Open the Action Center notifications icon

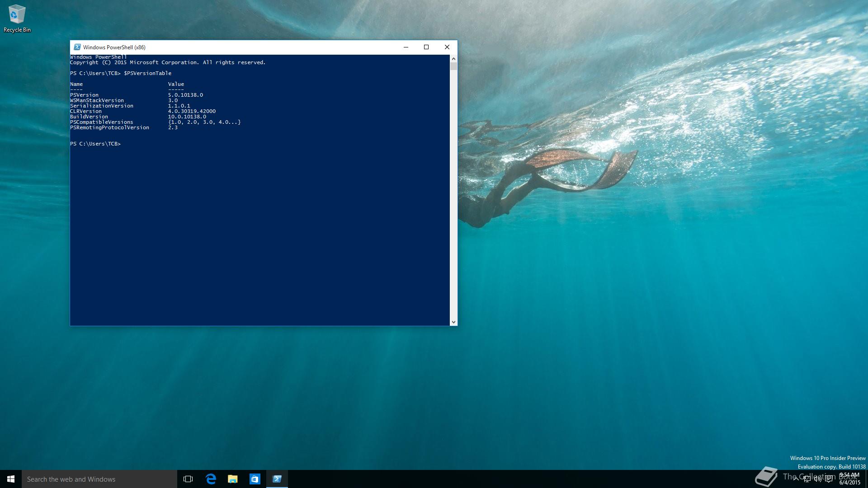[829, 479]
